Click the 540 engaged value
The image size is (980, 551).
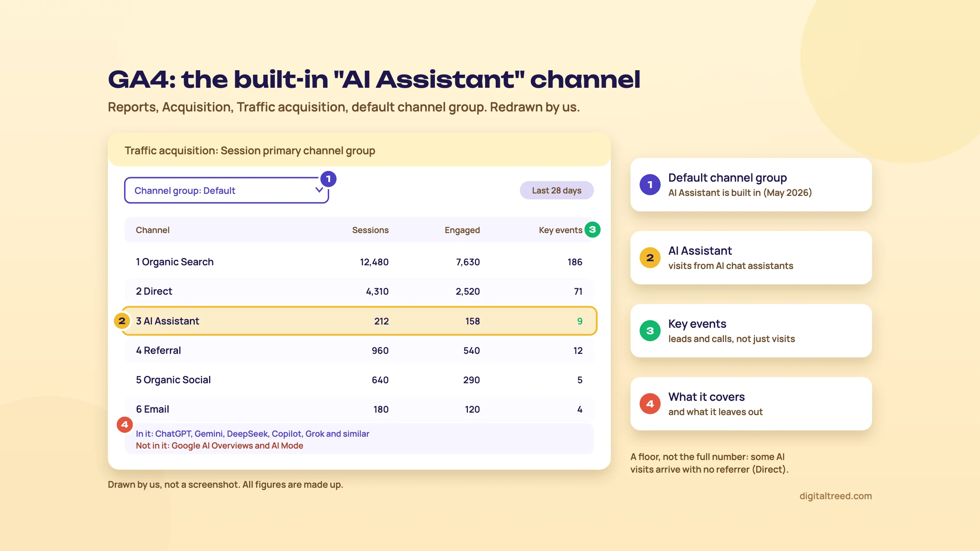click(x=472, y=351)
